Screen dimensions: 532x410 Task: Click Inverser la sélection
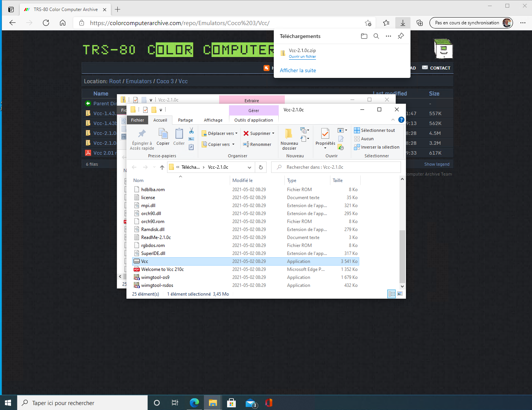tap(377, 147)
